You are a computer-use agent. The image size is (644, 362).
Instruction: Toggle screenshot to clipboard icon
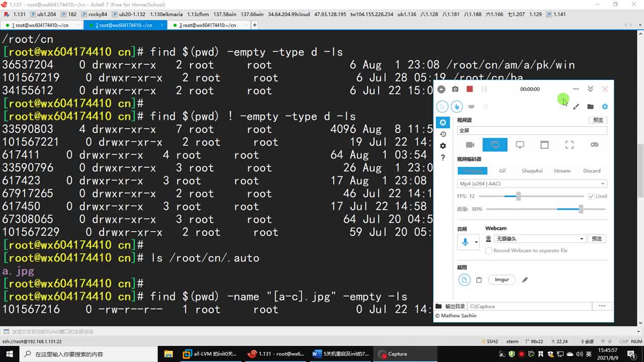(x=479, y=280)
